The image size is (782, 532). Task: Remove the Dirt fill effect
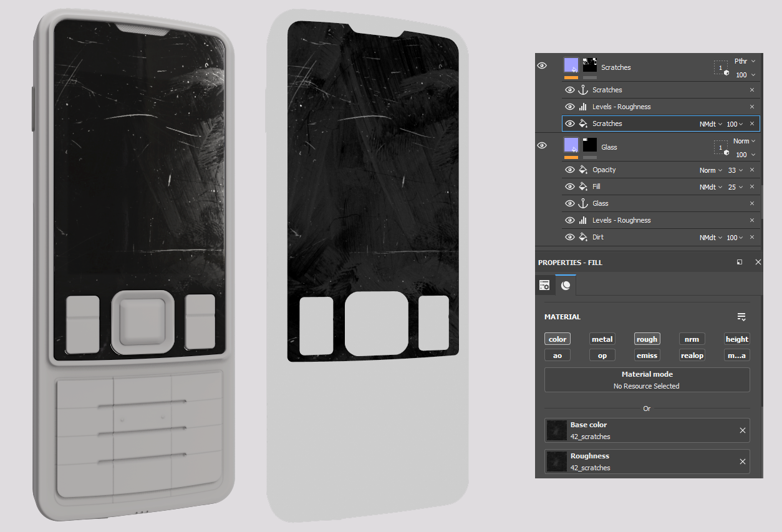point(752,237)
